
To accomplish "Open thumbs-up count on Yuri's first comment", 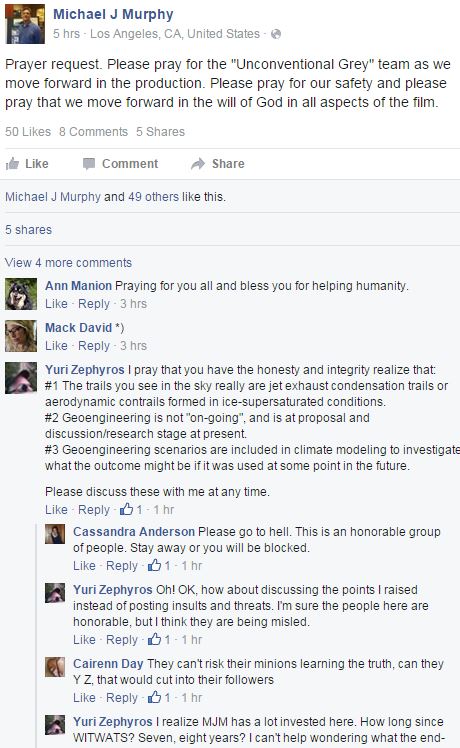I will 131,509.
